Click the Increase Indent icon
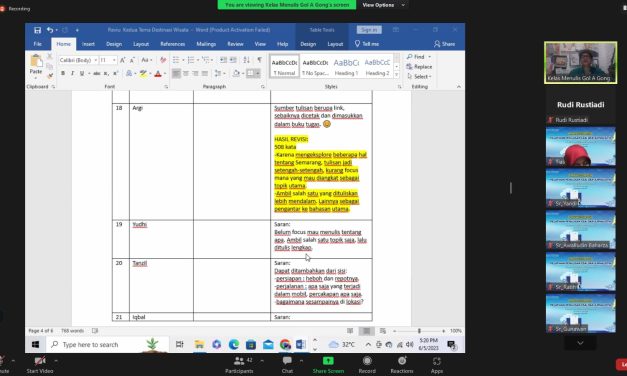The height and width of the screenshot is (376, 627). (233, 60)
